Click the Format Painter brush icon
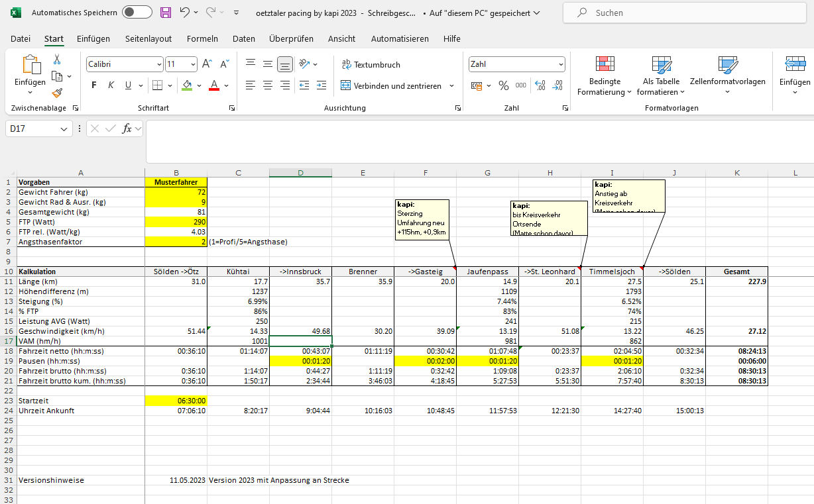 coord(57,93)
